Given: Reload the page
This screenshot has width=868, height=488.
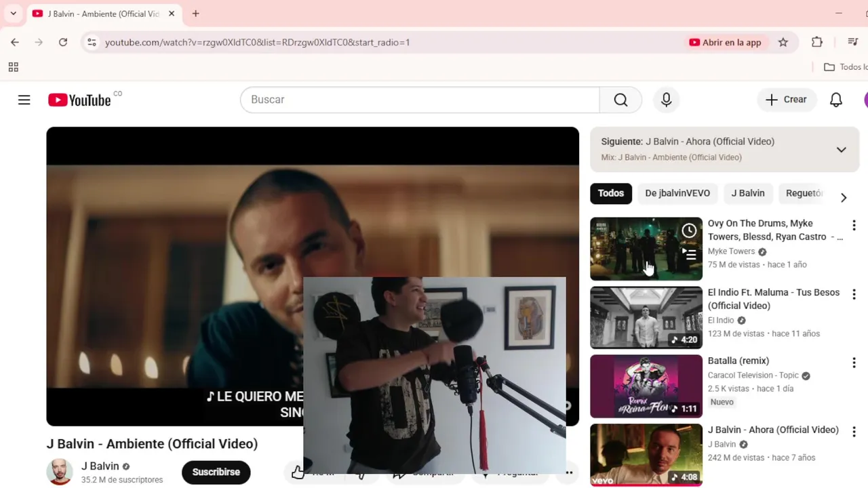Looking at the screenshot, I should 63,42.
